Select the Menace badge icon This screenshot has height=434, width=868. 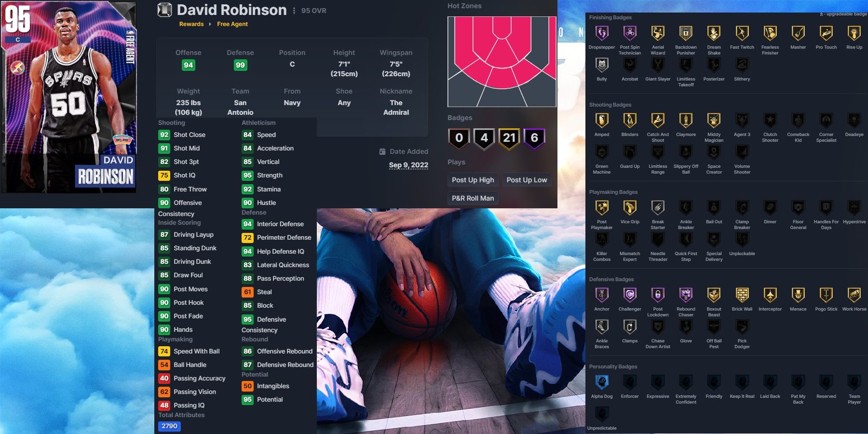point(798,295)
